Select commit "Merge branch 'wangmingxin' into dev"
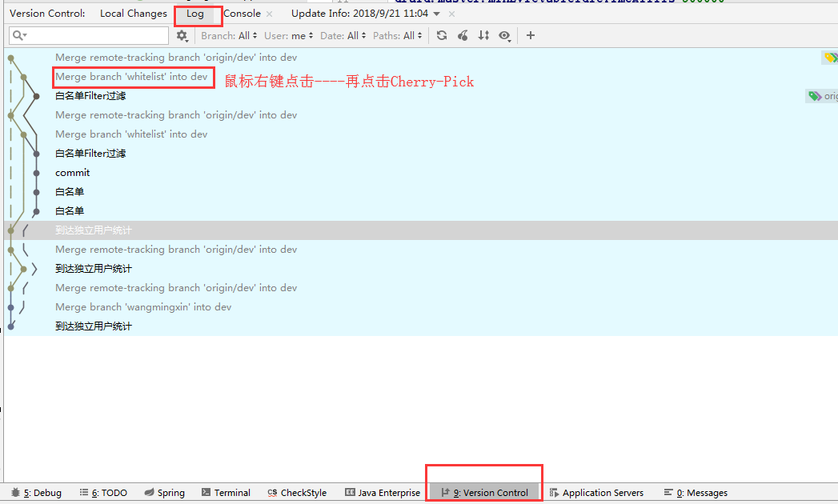838x504 pixels. (x=143, y=307)
